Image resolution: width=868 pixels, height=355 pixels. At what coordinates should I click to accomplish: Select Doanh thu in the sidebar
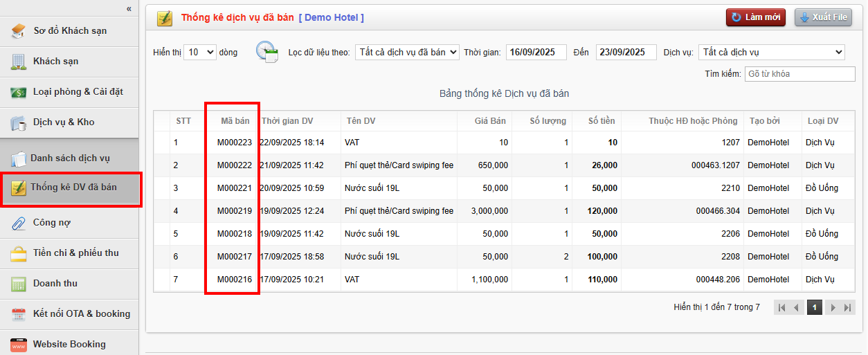tap(55, 284)
